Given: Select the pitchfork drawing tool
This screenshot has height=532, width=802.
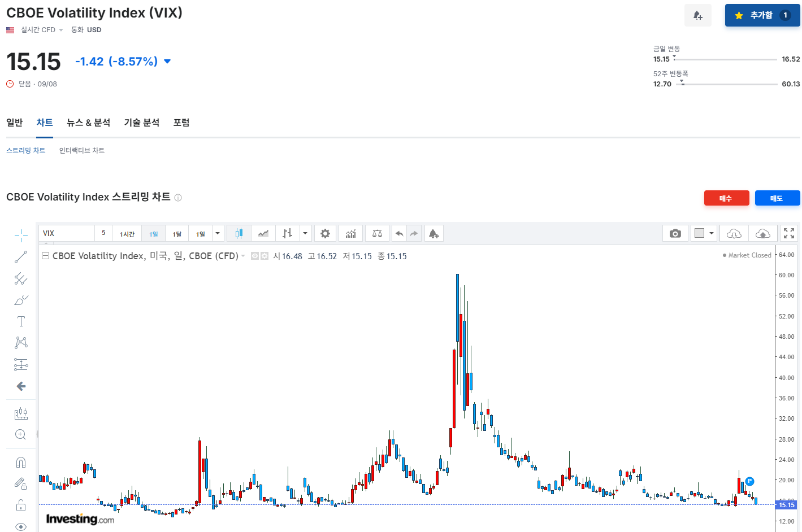Looking at the screenshot, I should pyautogui.click(x=21, y=278).
